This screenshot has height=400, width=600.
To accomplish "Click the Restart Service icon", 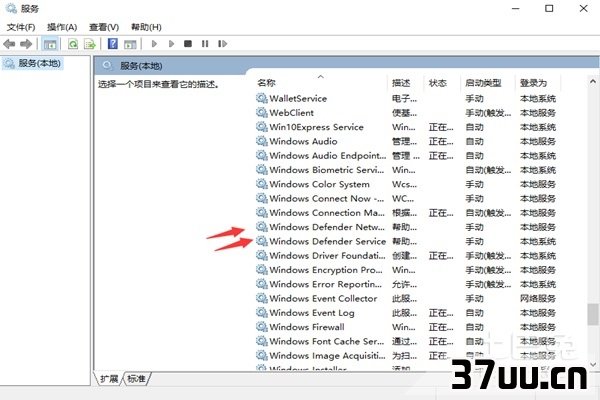I will (x=222, y=44).
